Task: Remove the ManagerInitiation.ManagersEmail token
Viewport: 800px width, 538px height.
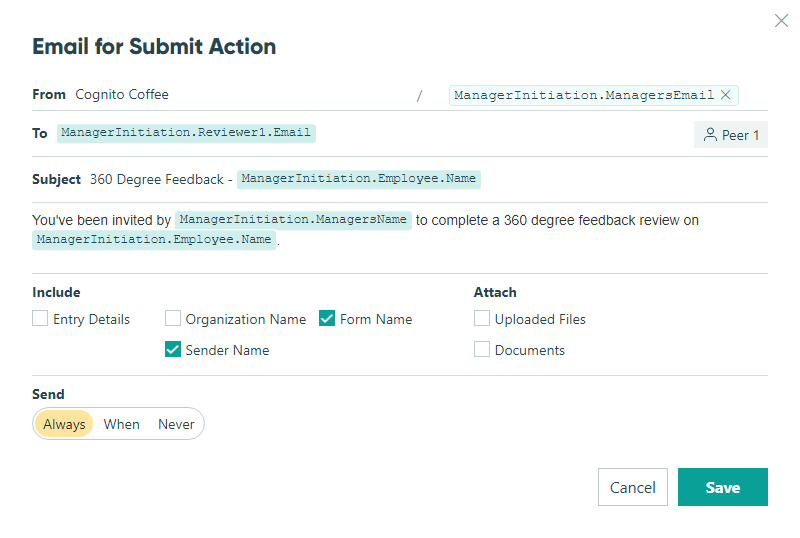Action: (726, 95)
